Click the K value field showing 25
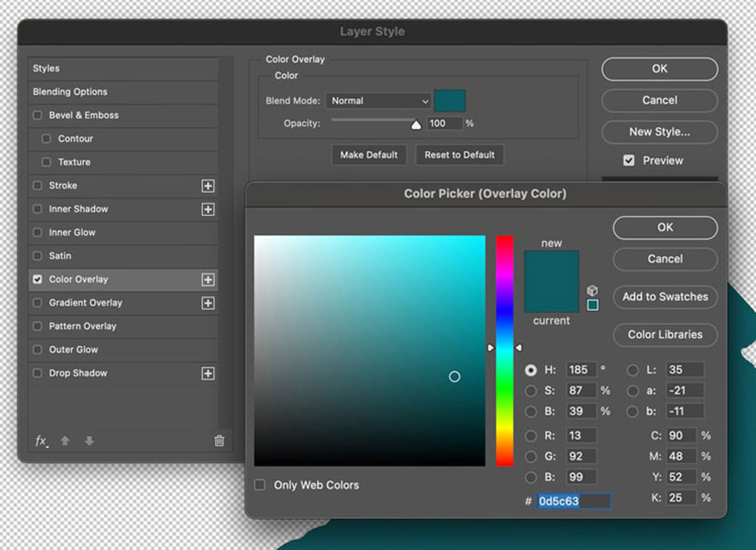This screenshot has width=756, height=550. (x=682, y=497)
